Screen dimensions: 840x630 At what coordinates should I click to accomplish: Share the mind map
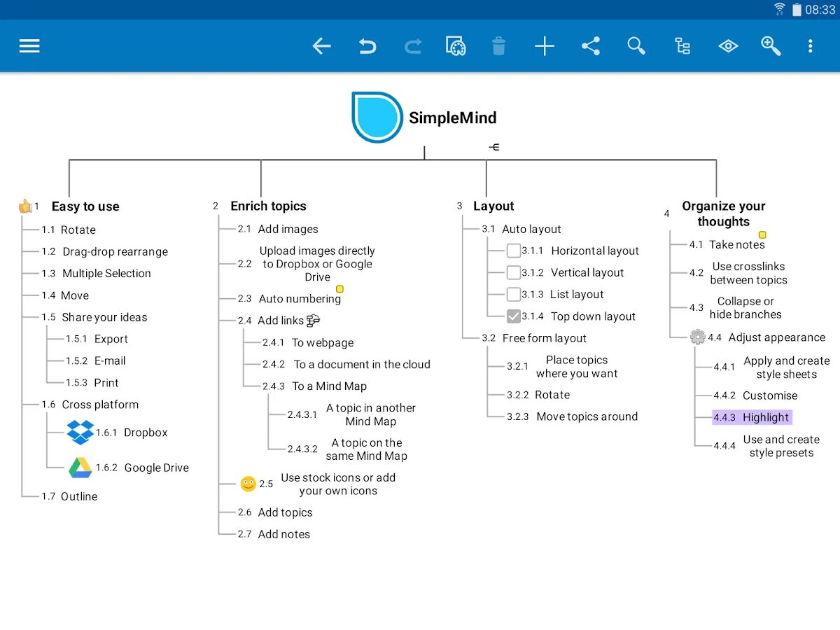(591, 46)
